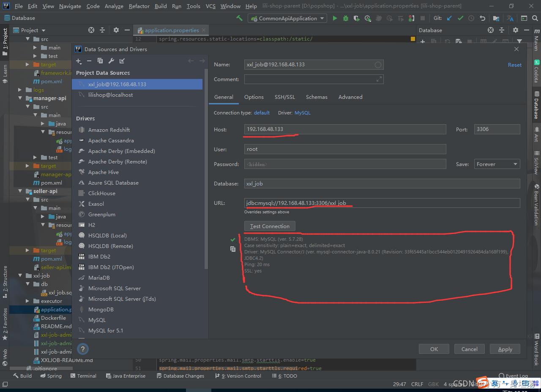
Task: Open Project panel gear settings
Action: click(116, 30)
